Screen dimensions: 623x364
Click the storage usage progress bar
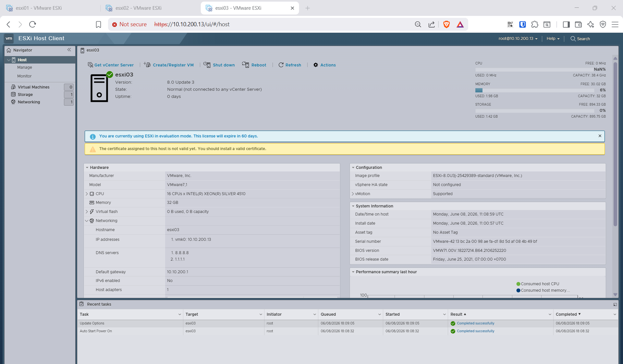535,111
